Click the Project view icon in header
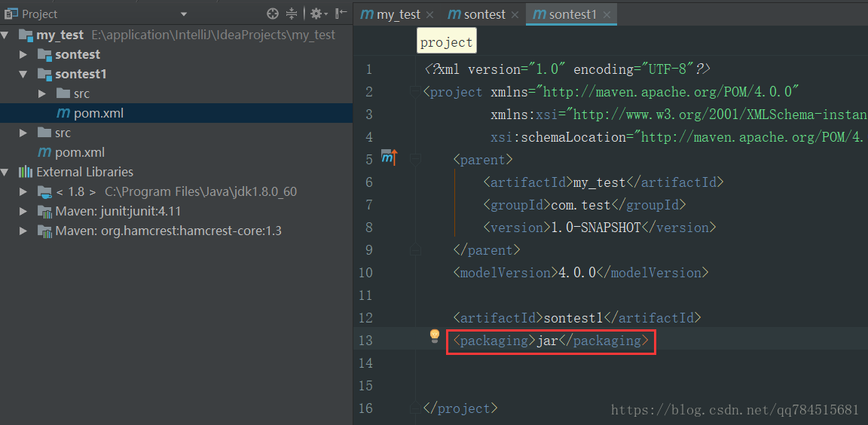The width and height of the screenshot is (868, 425). tap(11, 14)
